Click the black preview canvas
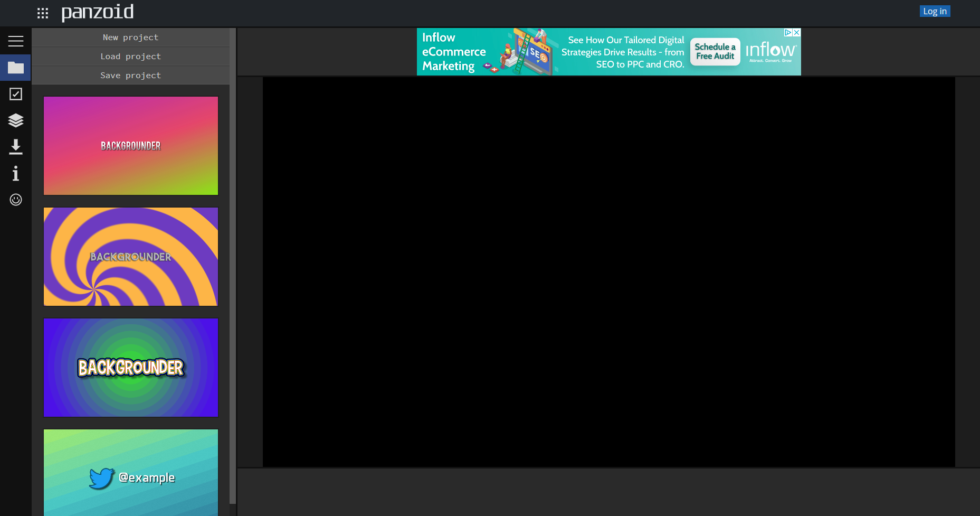The image size is (980, 516). [x=609, y=272]
